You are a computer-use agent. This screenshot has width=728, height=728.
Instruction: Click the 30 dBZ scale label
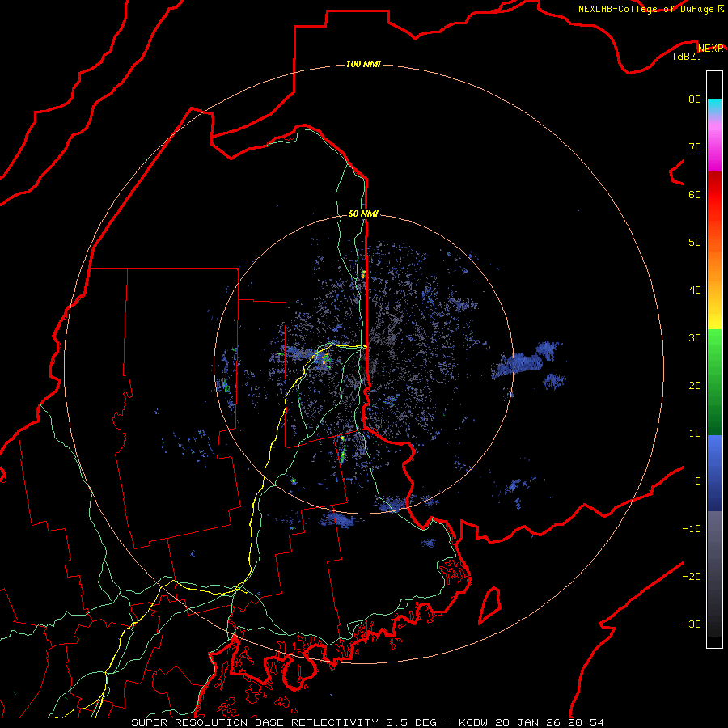695,338
